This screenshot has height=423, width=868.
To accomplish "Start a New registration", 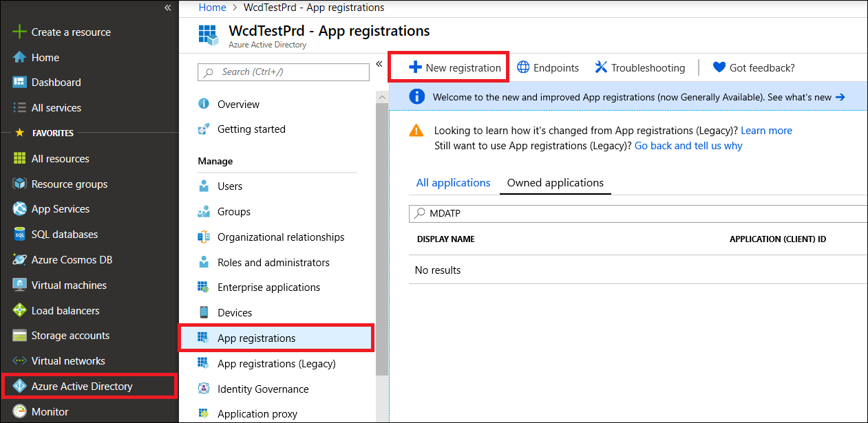I will pos(448,67).
